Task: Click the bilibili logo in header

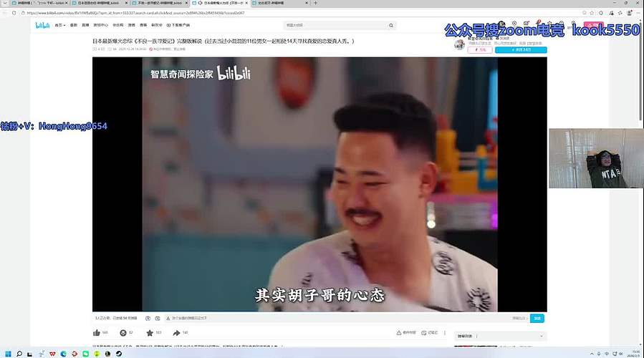Action: pyautogui.click(x=43, y=25)
